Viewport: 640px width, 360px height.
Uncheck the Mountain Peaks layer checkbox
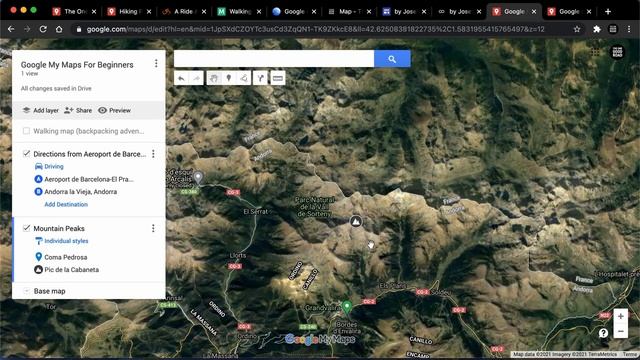pyautogui.click(x=27, y=228)
